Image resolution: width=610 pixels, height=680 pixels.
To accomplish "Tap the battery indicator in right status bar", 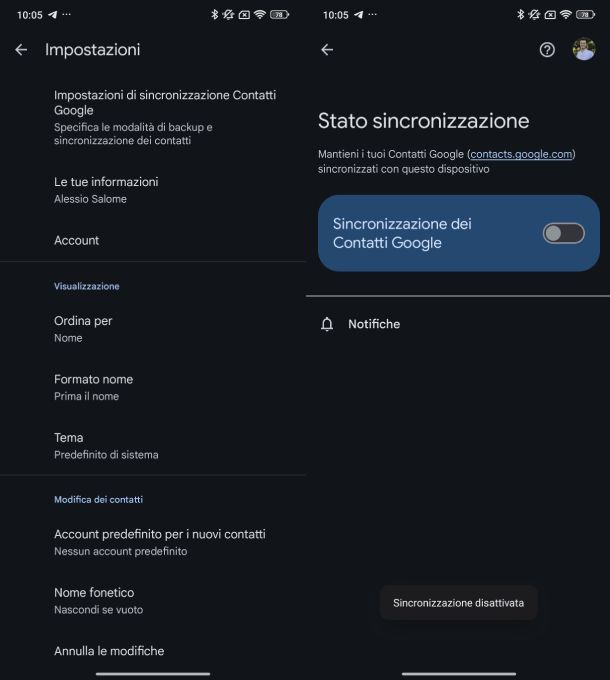I will [586, 15].
